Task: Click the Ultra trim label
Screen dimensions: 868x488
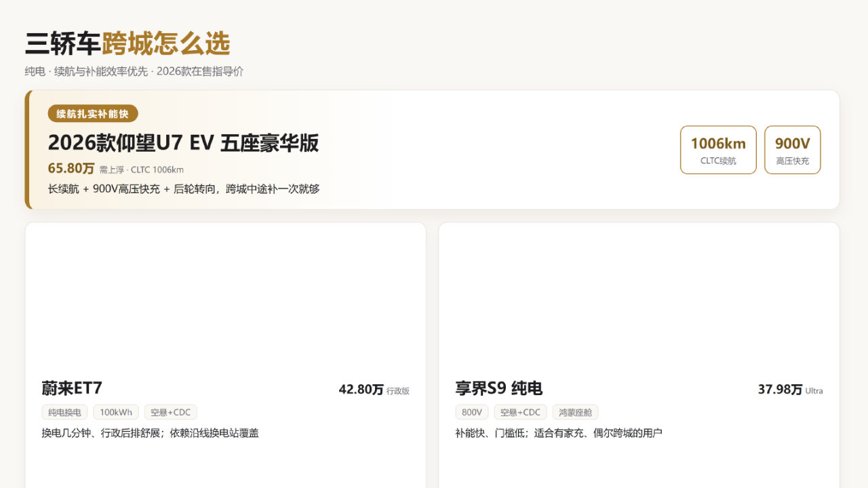Action: [814, 391]
